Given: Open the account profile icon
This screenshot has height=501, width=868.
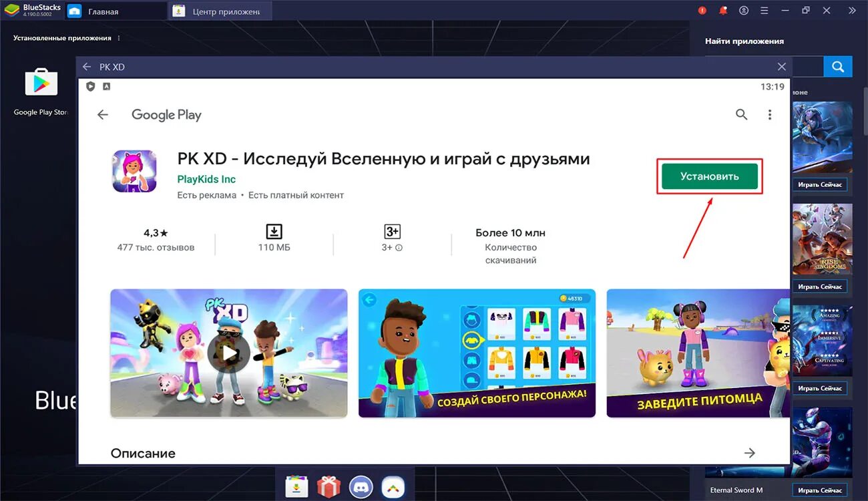Looking at the screenshot, I should coord(744,11).
